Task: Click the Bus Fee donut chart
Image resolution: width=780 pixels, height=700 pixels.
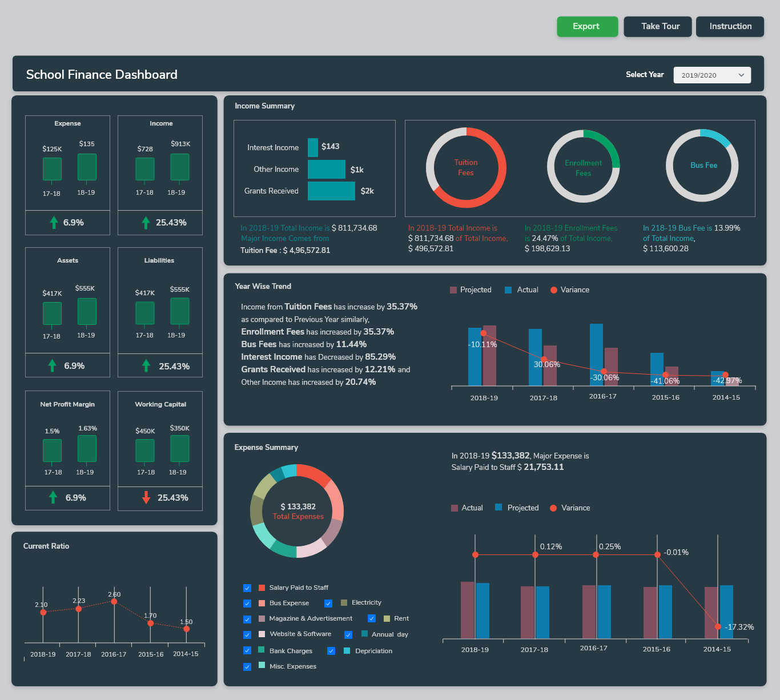Action: point(702,166)
